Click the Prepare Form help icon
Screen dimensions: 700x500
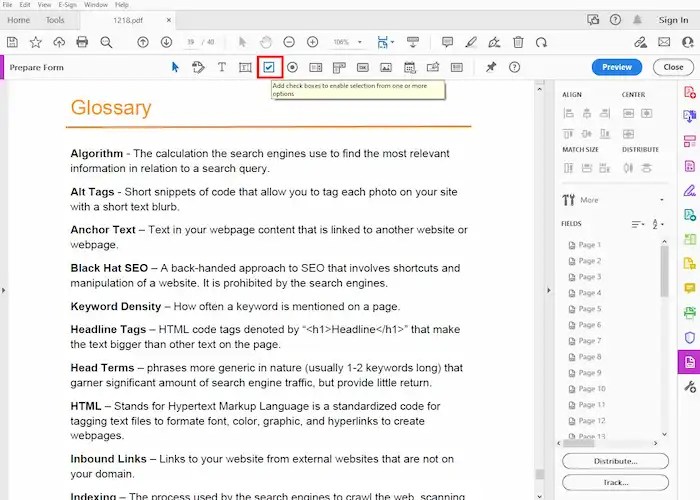click(x=514, y=67)
